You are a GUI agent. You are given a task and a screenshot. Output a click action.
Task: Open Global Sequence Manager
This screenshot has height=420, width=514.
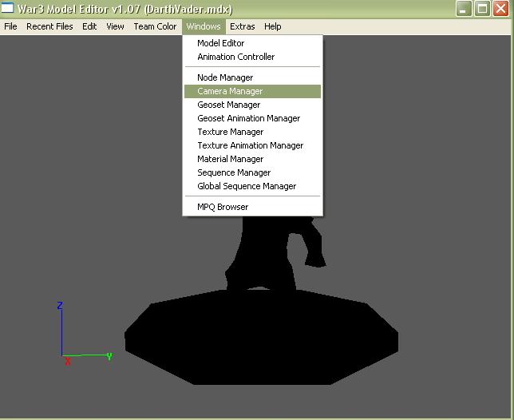(252, 186)
